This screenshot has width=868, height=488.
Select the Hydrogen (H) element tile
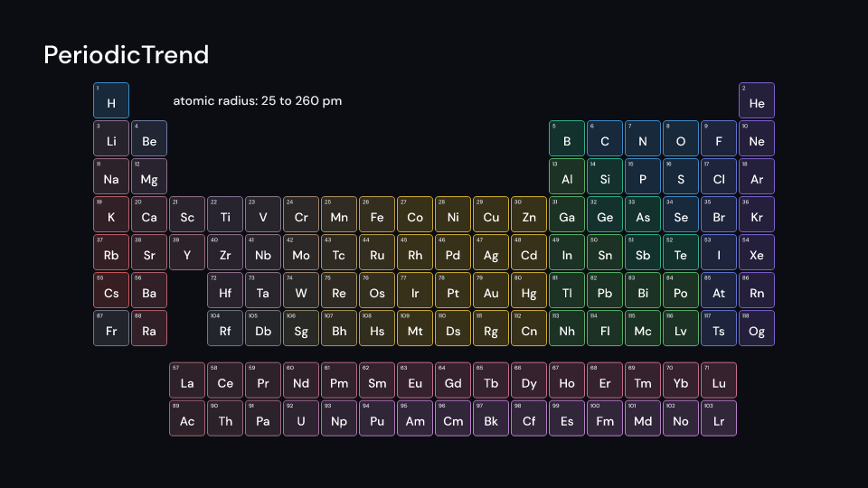pyautogui.click(x=111, y=100)
